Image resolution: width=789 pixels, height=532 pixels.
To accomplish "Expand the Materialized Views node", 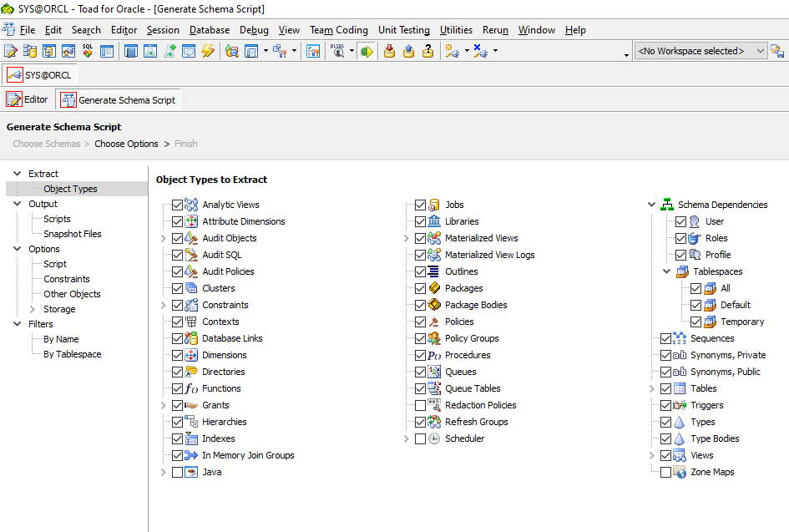I will point(406,238).
